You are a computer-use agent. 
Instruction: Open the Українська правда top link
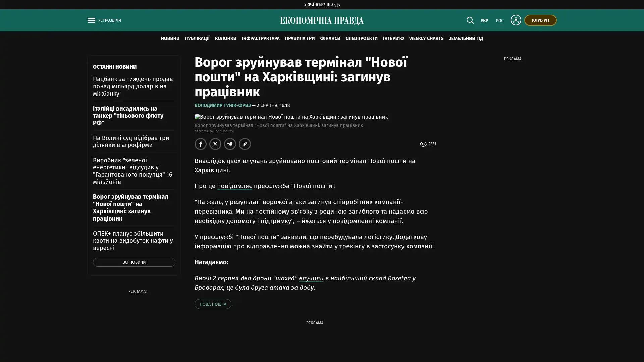[x=322, y=5]
